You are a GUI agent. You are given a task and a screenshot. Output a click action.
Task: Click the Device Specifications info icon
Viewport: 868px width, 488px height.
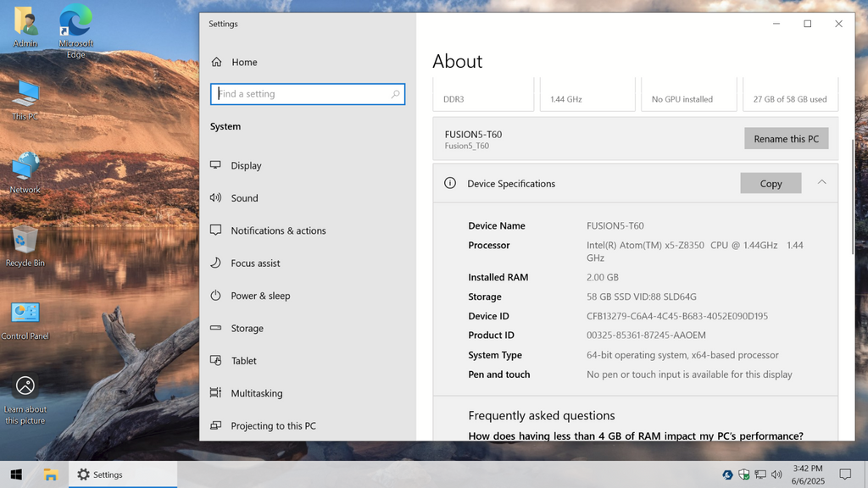pos(450,183)
